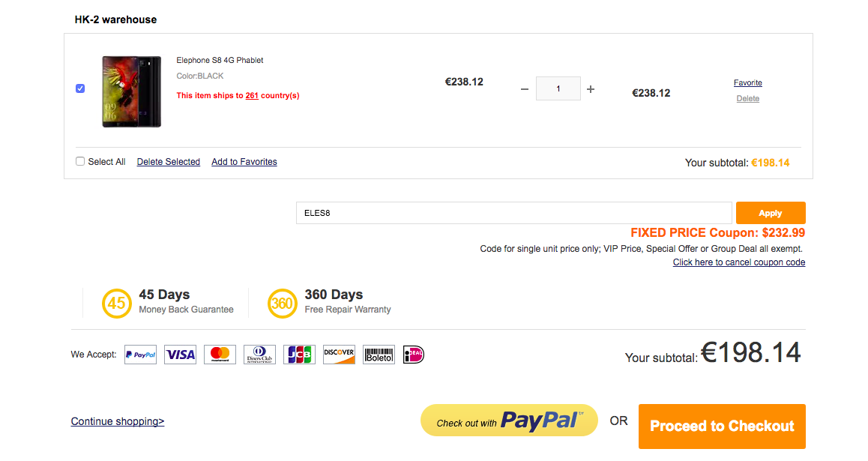Screen dimensions: 868x461
Task: Click the quantity input field
Action: pyautogui.click(x=558, y=88)
